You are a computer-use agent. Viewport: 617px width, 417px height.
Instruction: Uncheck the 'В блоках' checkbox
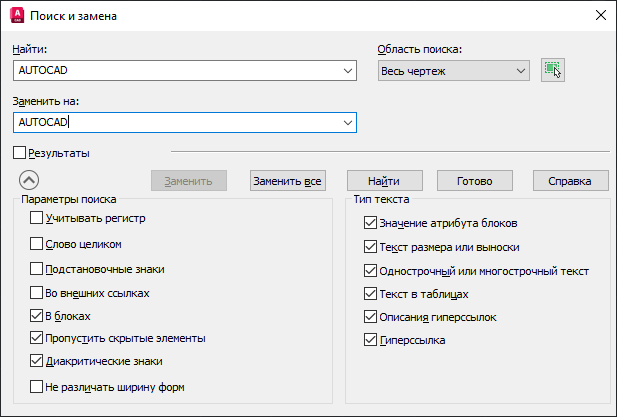(x=37, y=316)
